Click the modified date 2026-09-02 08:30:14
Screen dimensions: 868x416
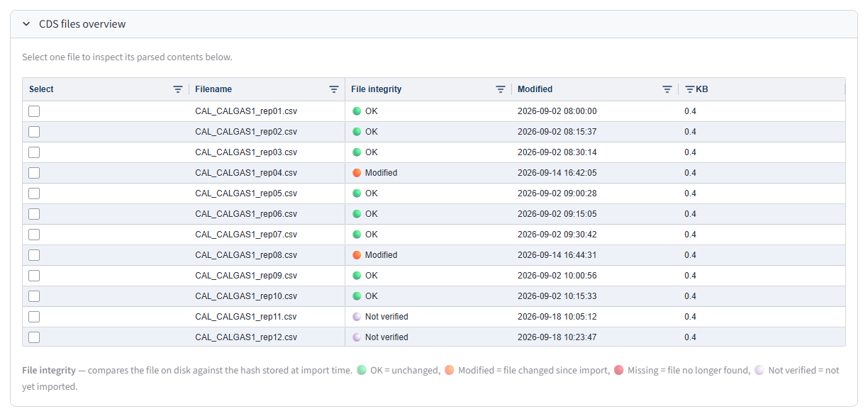pyautogui.click(x=557, y=152)
